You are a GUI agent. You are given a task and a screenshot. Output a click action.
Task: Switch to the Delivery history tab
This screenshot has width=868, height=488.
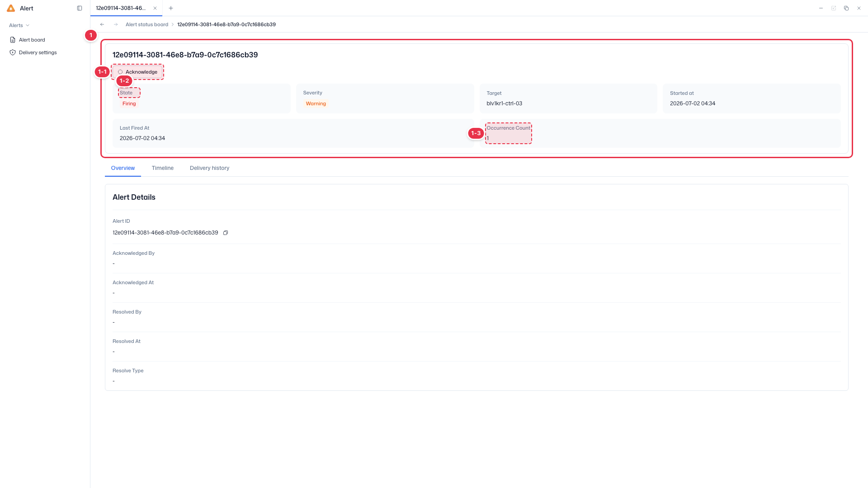(x=210, y=168)
